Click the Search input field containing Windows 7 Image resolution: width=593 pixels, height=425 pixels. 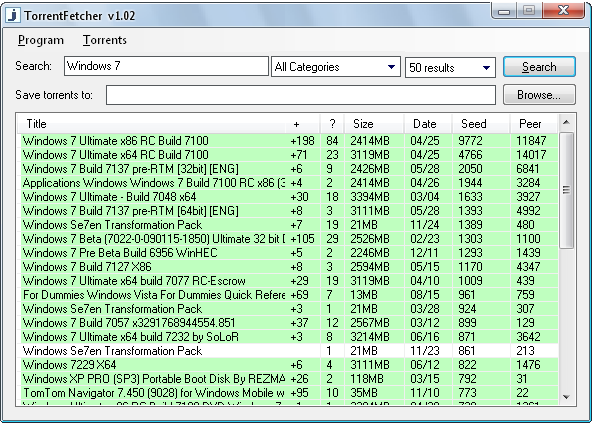click(166, 66)
